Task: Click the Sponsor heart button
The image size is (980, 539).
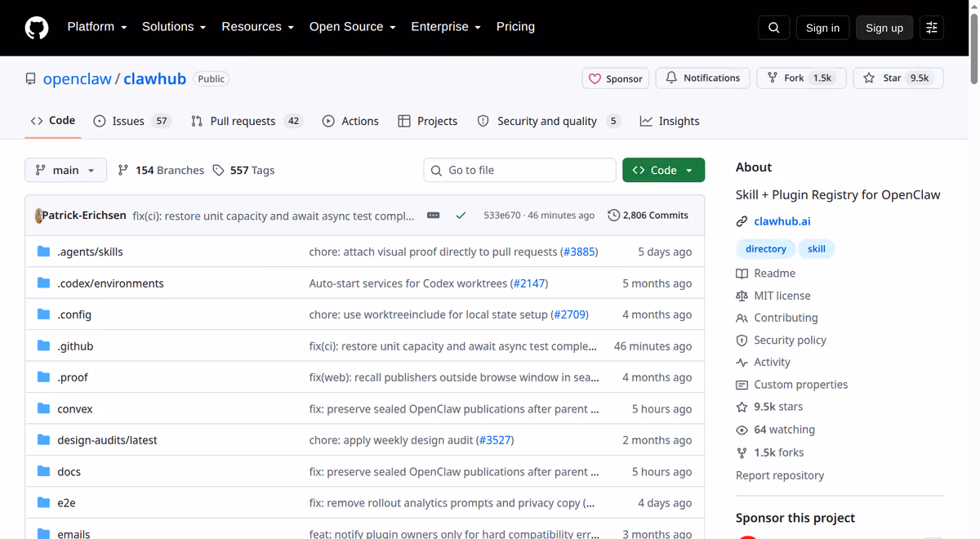Action: point(616,78)
